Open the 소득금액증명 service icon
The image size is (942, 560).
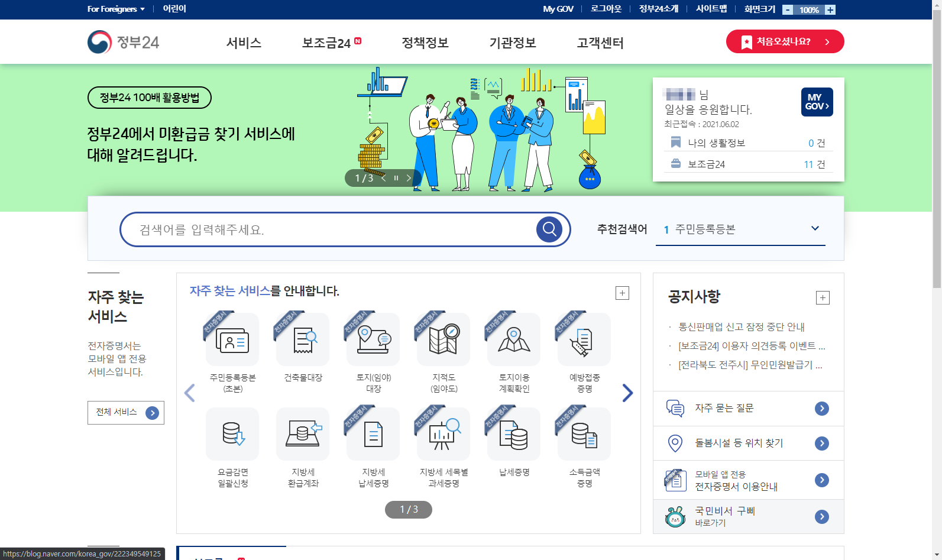click(x=584, y=434)
